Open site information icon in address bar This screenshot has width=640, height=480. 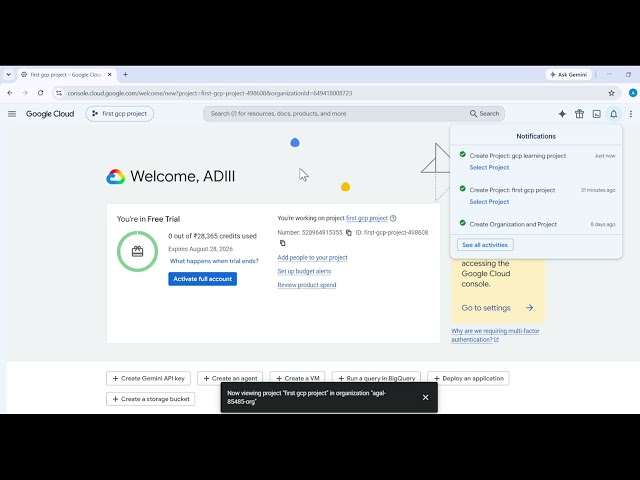[x=59, y=93]
